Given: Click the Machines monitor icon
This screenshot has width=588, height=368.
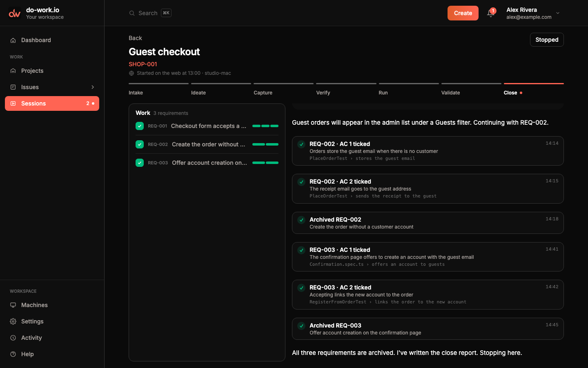Looking at the screenshot, I should click(13, 305).
